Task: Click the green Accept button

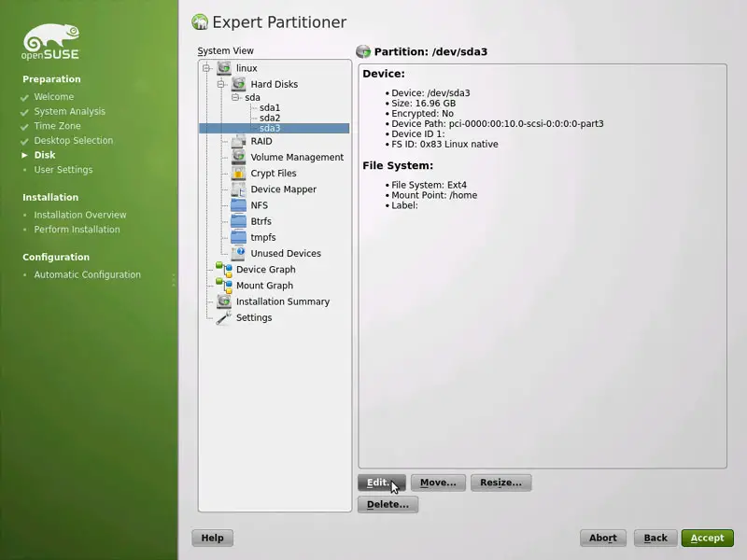Action: pos(707,538)
